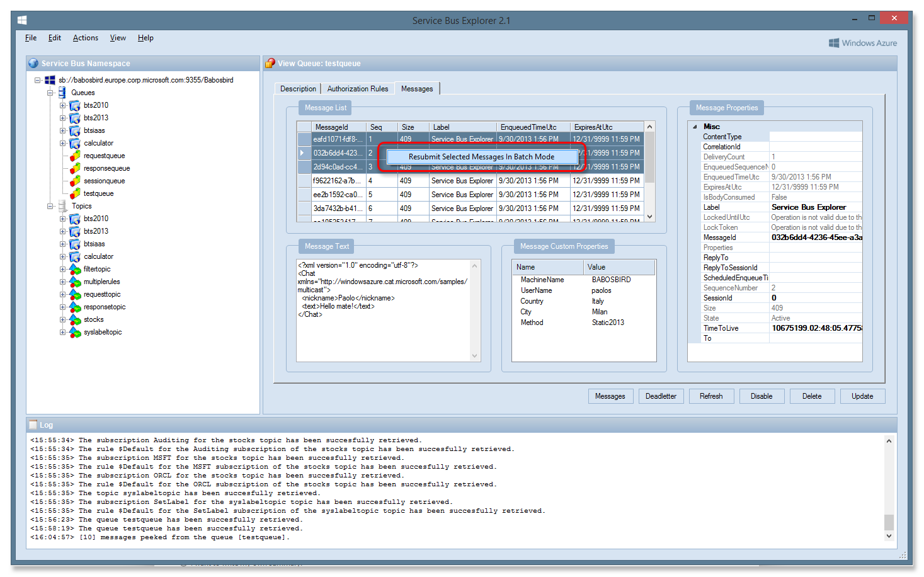Click the filtertopic topic icon
Image resolution: width=924 pixels, height=577 pixels.
(75, 269)
